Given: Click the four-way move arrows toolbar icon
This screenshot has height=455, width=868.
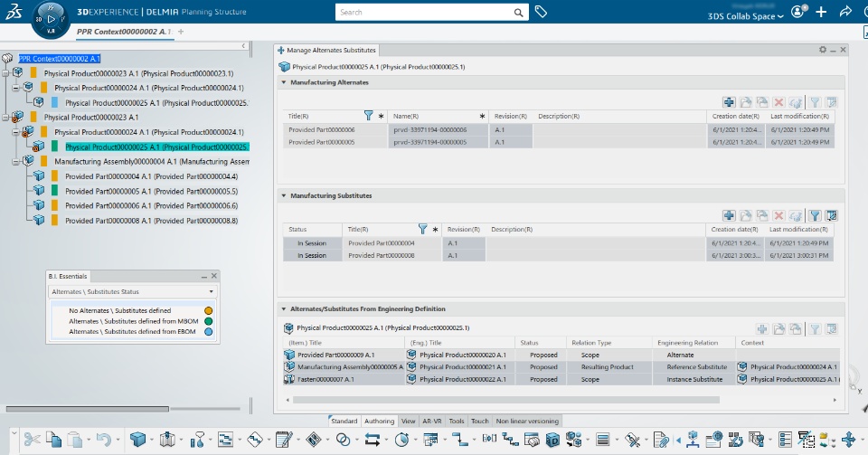Looking at the screenshot, I should pyautogui.click(x=849, y=440).
